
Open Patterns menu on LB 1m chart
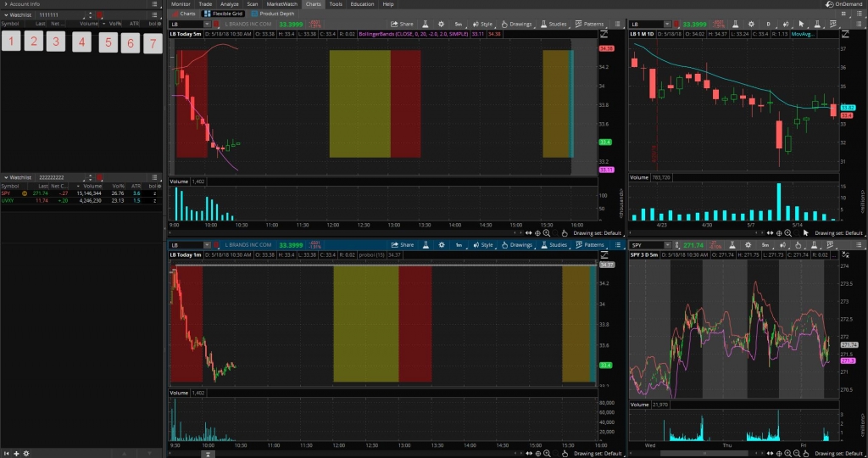pos(590,245)
